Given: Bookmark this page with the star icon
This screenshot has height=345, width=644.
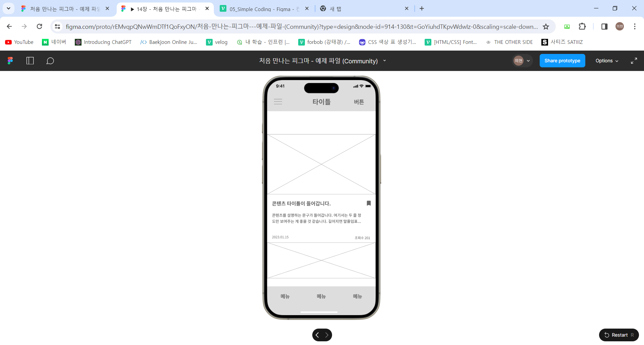Looking at the screenshot, I should 546,26.
